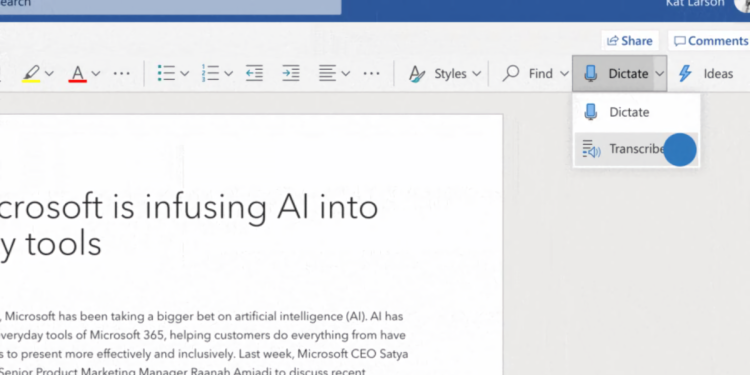
Task: Open the bullet list style dropdown
Action: point(185,74)
